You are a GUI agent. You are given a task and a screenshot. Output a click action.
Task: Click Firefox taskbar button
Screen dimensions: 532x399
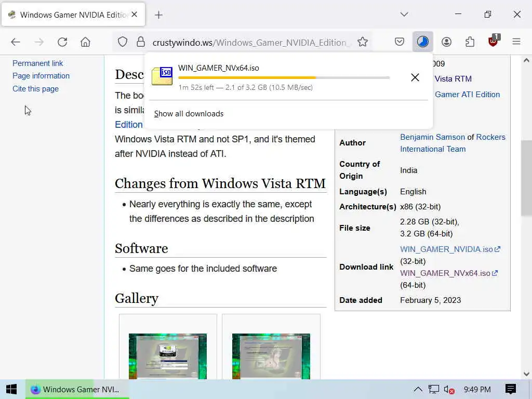pos(77,390)
